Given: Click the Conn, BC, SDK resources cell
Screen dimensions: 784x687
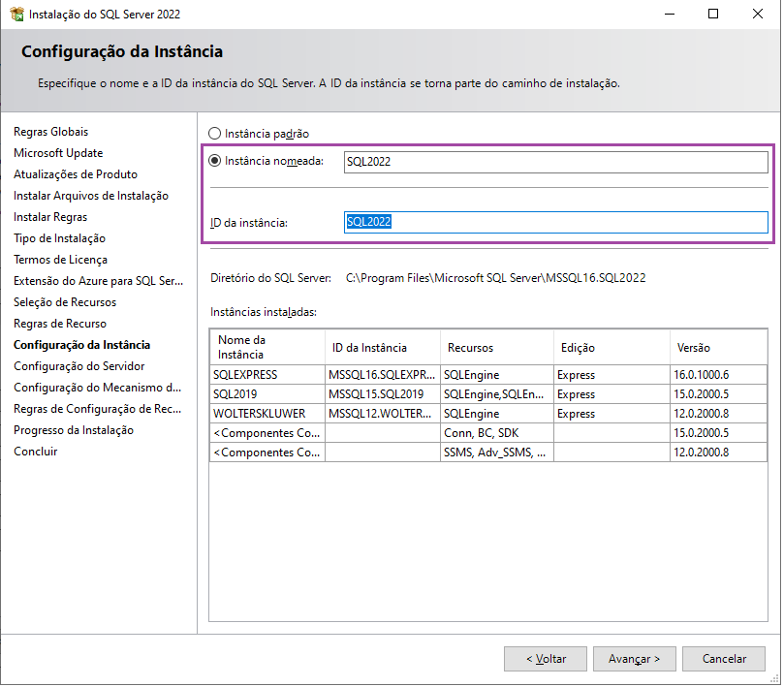Looking at the screenshot, I should click(x=497, y=433).
